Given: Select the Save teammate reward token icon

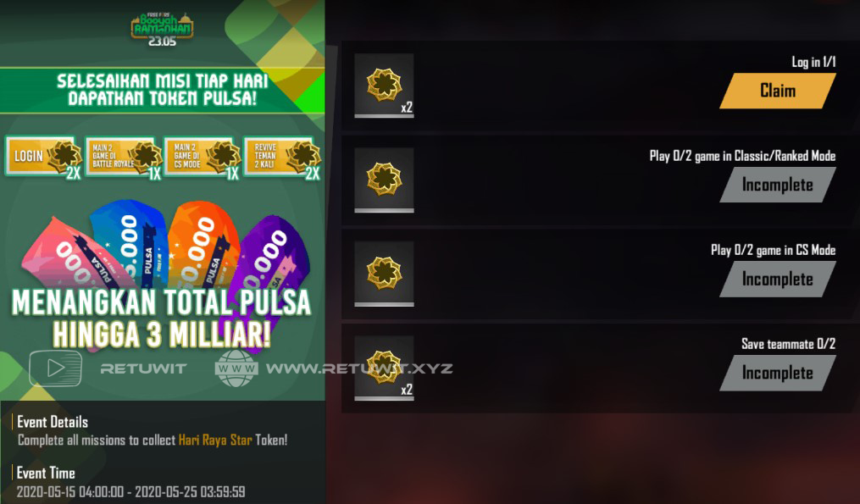Looking at the screenshot, I should (x=384, y=368).
